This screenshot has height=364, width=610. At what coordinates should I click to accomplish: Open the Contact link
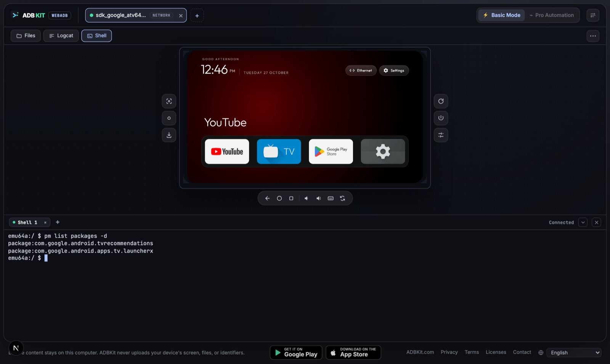click(522, 352)
